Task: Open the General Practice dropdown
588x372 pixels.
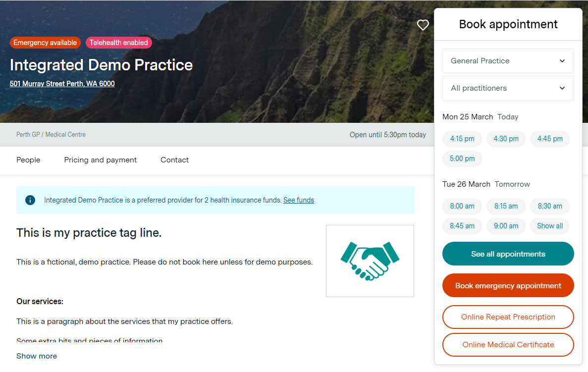Action: (x=508, y=61)
